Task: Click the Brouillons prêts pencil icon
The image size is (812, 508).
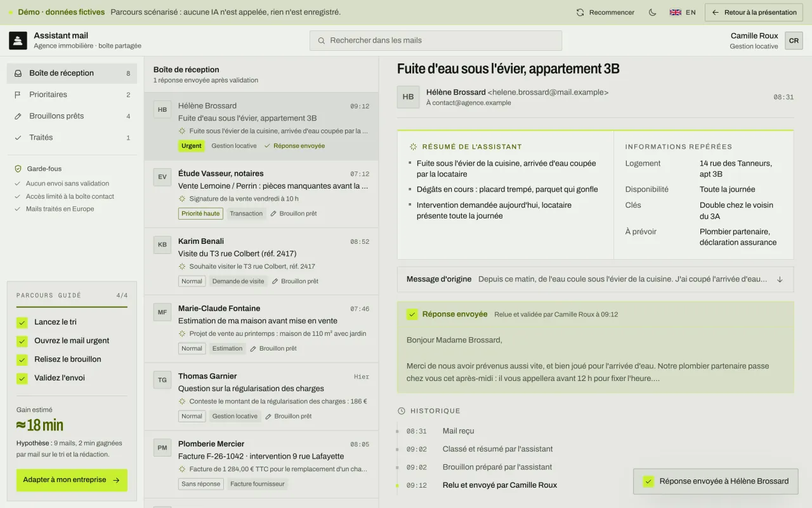Action: pyautogui.click(x=18, y=116)
